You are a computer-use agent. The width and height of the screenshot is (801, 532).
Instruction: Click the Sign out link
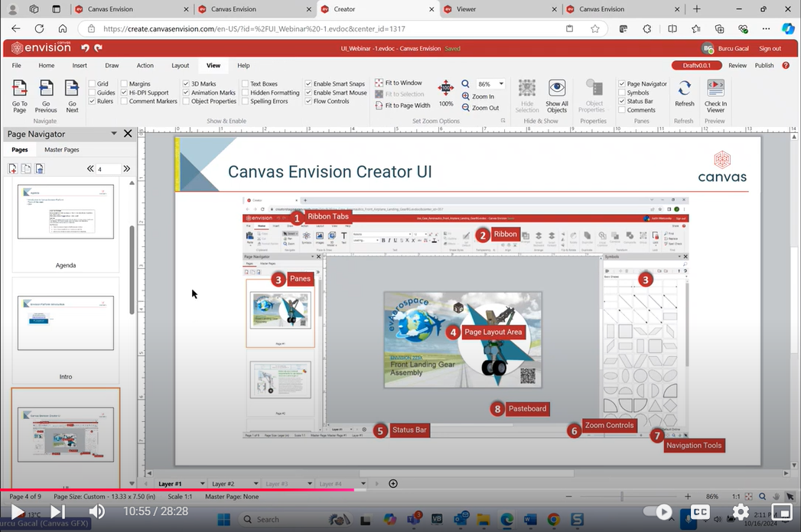(770, 48)
